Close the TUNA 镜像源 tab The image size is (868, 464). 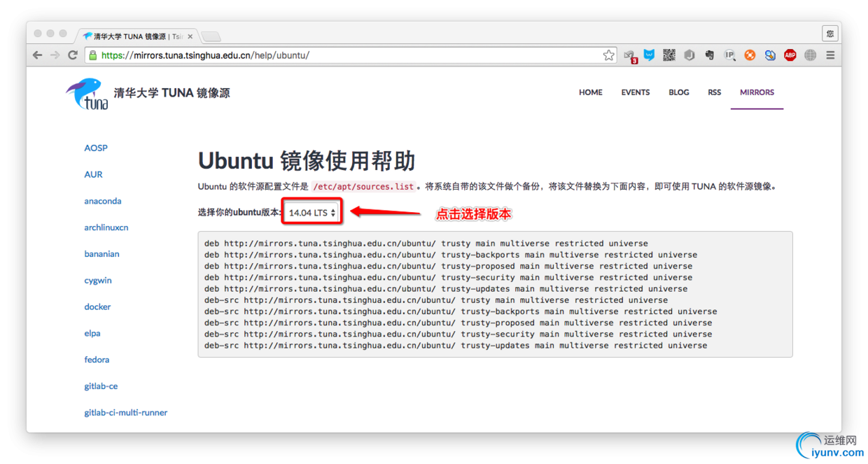click(190, 36)
